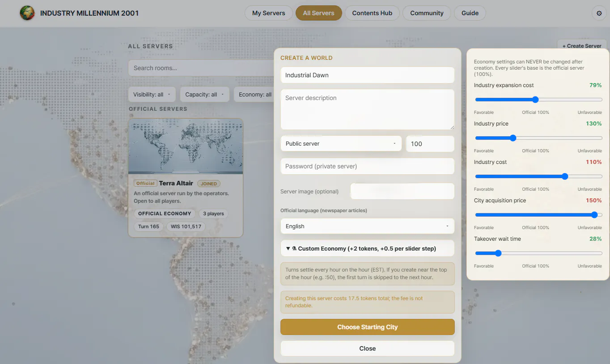The width and height of the screenshot is (610, 364).
Task: Click the 'Turn 165' tag
Action: click(x=148, y=226)
